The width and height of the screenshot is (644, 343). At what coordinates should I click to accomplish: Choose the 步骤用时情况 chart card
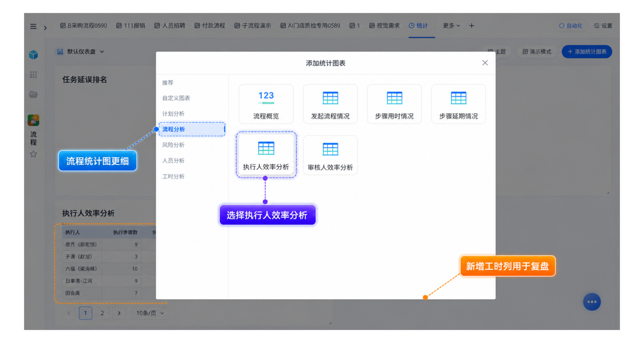[x=394, y=104]
